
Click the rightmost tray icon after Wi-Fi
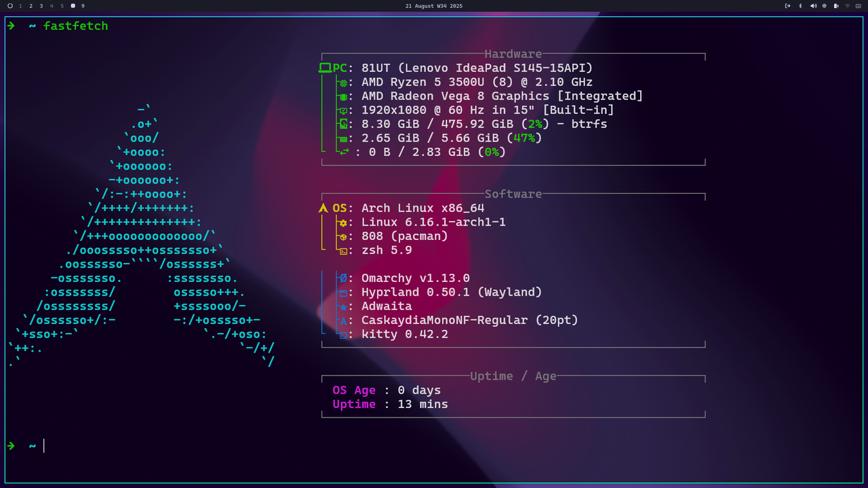859,5
